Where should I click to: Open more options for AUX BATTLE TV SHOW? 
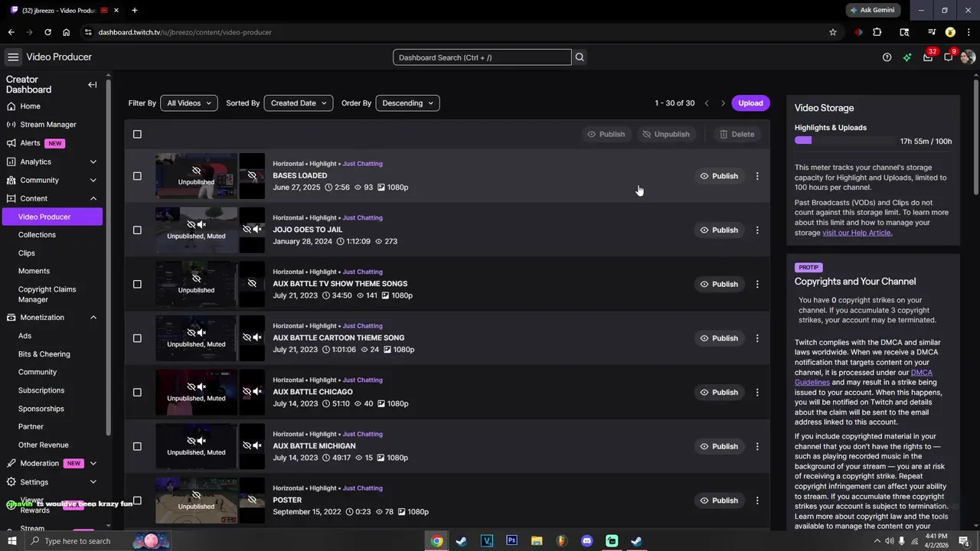coord(757,284)
